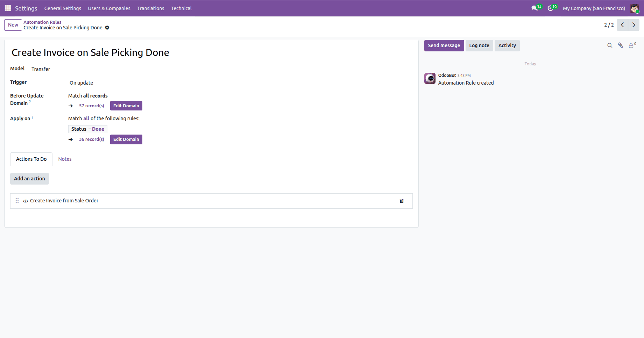Edit Domain for Apply on filter
Image resolution: width=644 pixels, height=338 pixels.
click(x=126, y=139)
